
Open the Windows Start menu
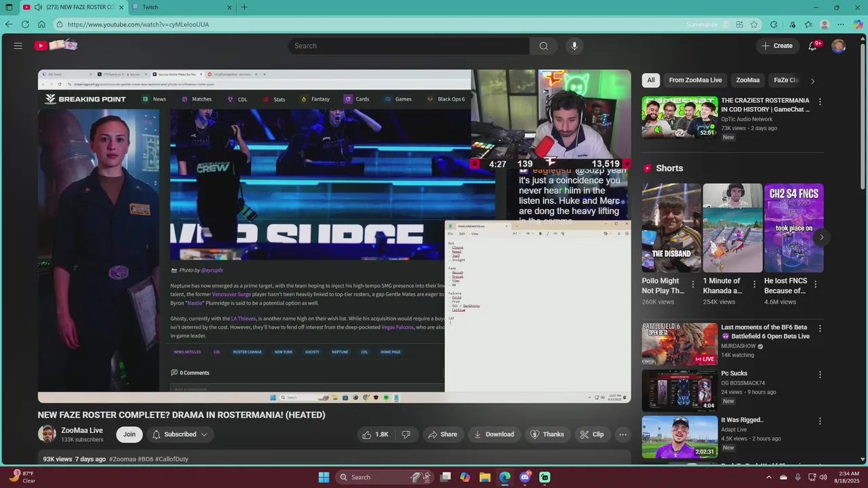324,477
